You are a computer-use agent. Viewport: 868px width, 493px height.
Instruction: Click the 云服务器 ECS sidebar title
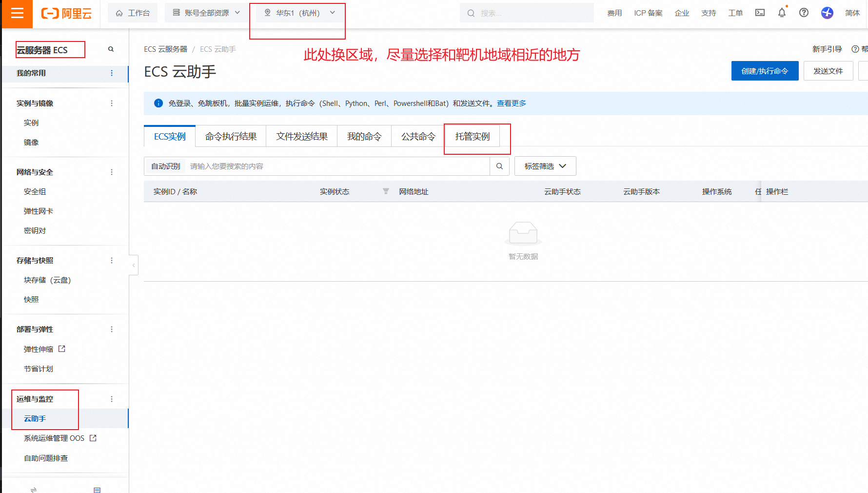tap(42, 50)
